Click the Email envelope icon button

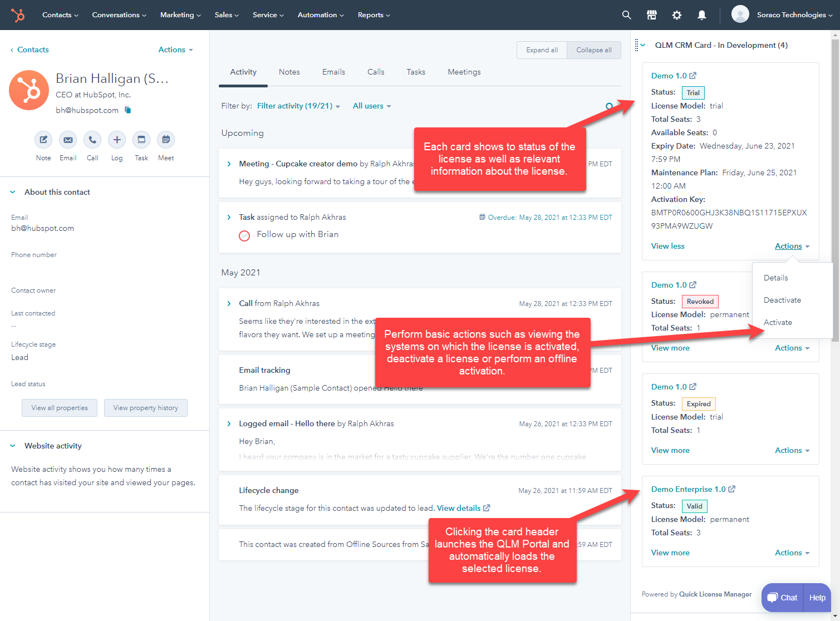[x=68, y=140]
